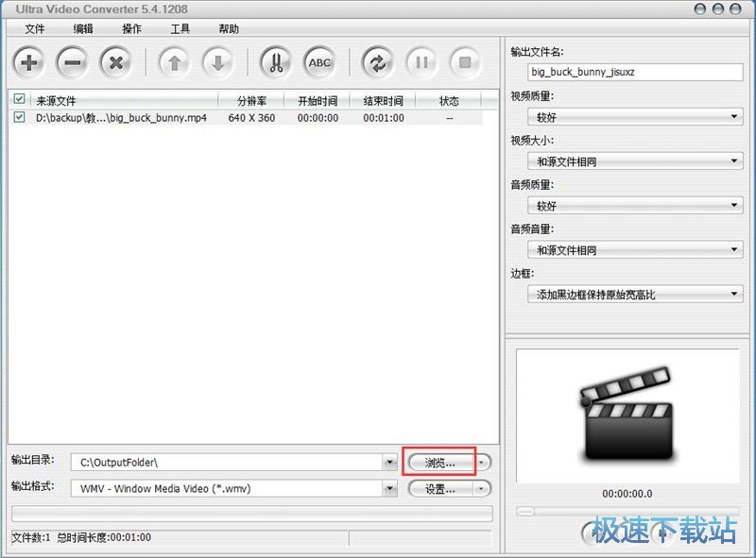756x558 pixels.
Task: Click the 浏览... browse button
Action: [x=440, y=463]
